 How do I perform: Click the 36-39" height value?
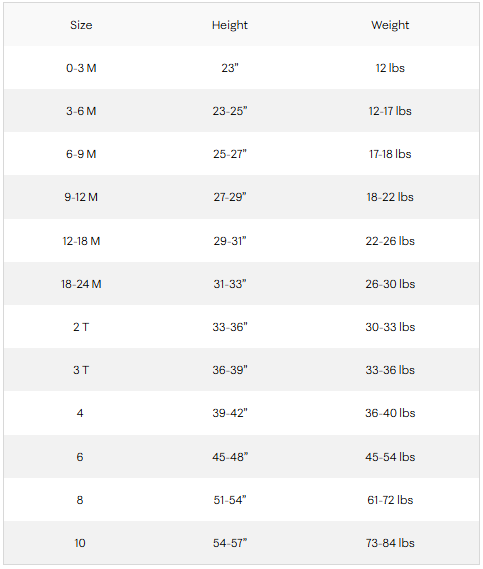(230, 370)
